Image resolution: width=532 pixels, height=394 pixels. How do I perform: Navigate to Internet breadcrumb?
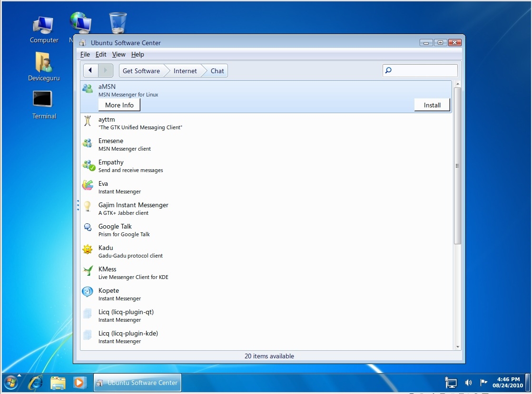185,71
